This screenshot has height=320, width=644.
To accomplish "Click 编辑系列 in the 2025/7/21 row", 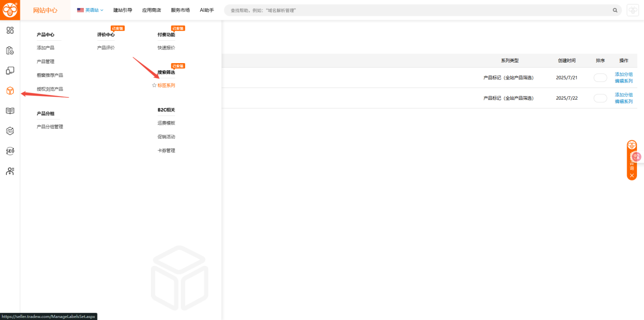I will click(x=624, y=81).
